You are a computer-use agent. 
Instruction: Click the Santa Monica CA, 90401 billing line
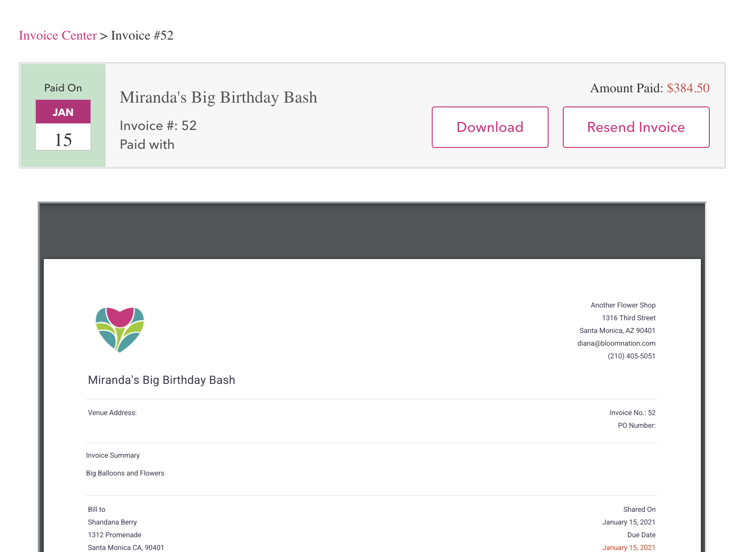click(126, 548)
